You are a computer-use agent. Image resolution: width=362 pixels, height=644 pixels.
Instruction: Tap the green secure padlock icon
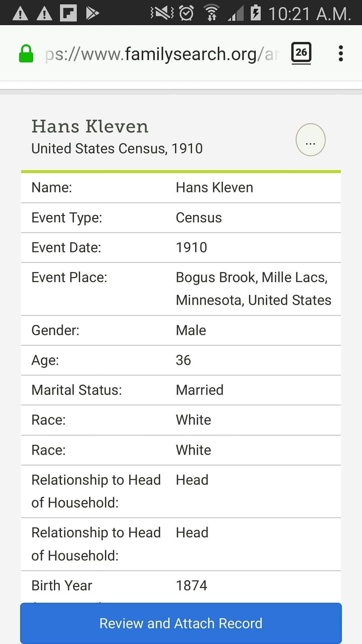click(x=26, y=54)
